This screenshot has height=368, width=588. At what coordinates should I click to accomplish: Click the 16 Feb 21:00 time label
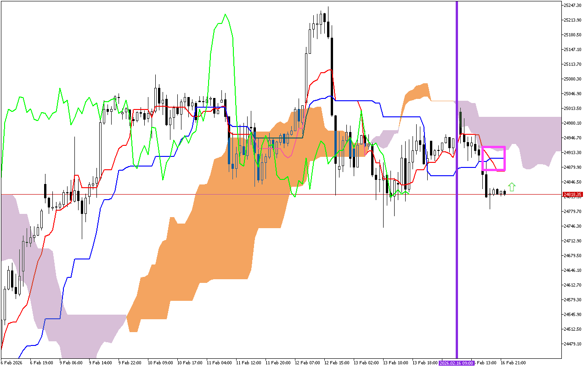tap(513, 363)
